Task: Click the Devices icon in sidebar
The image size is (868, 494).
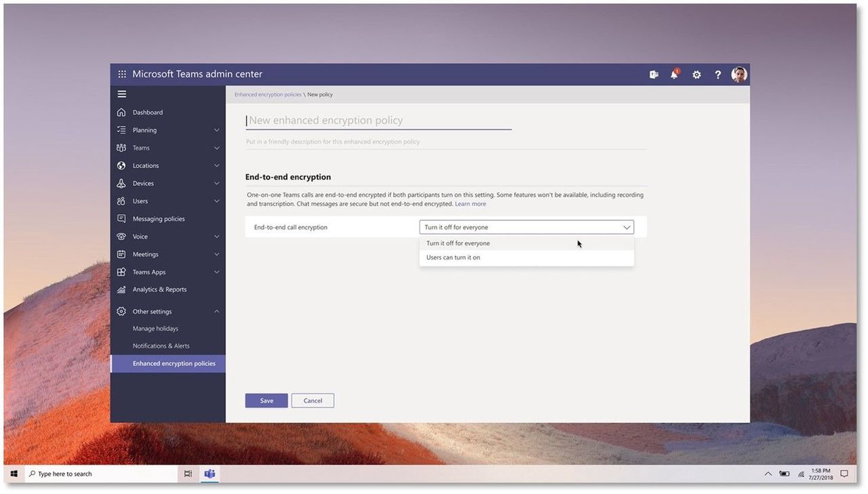Action: click(121, 183)
